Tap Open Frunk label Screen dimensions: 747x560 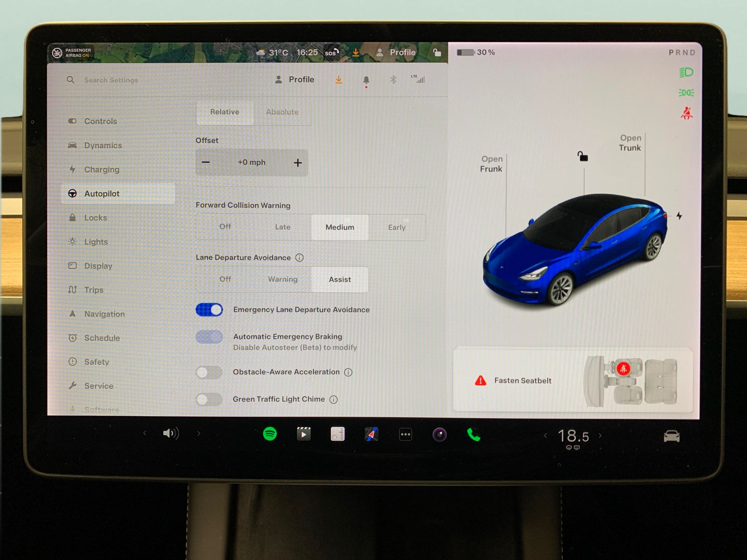[491, 164]
